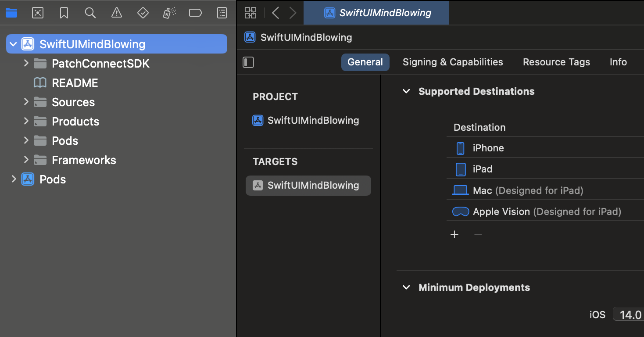The height and width of the screenshot is (337, 644).
Task: Go back in editor history
Action: 275,13
